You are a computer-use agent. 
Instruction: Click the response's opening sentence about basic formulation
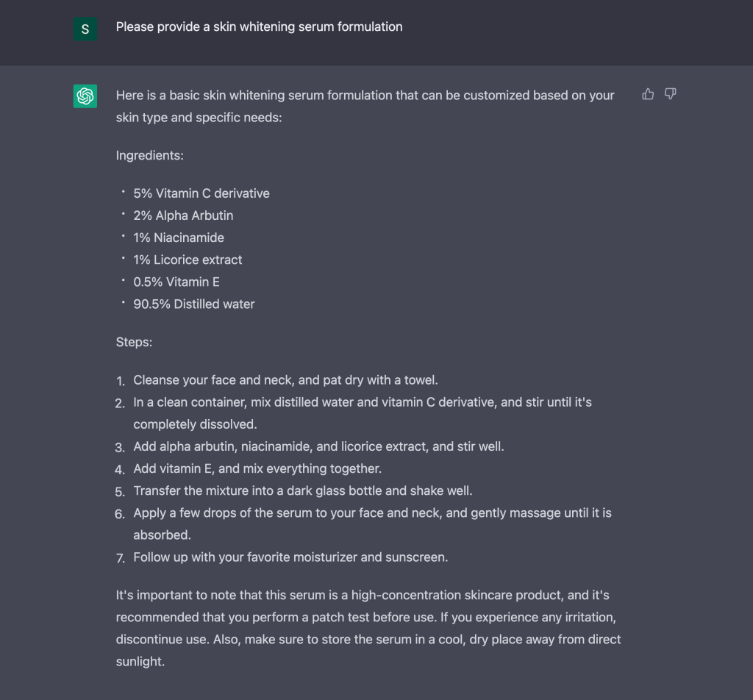tap(365, 106)
